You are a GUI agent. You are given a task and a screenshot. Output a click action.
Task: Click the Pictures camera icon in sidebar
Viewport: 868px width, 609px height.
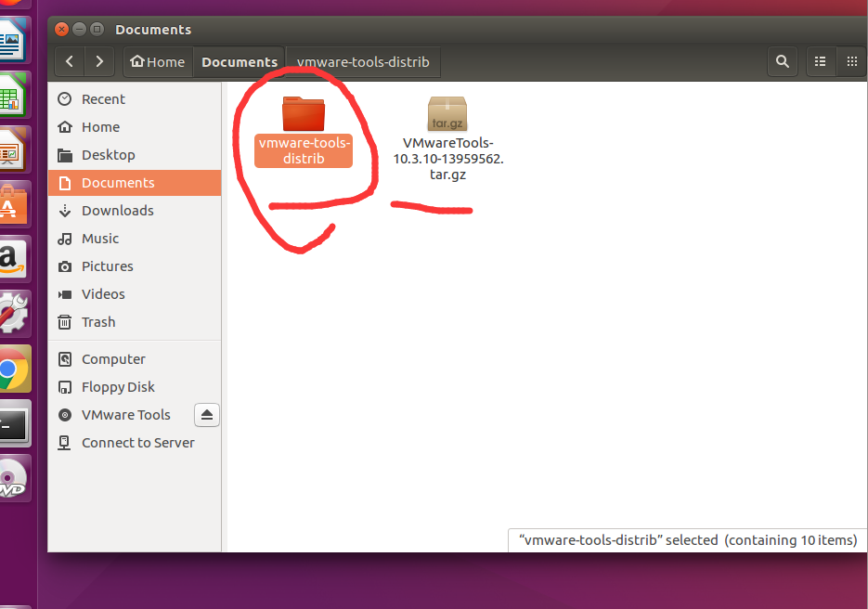(65, 266)
